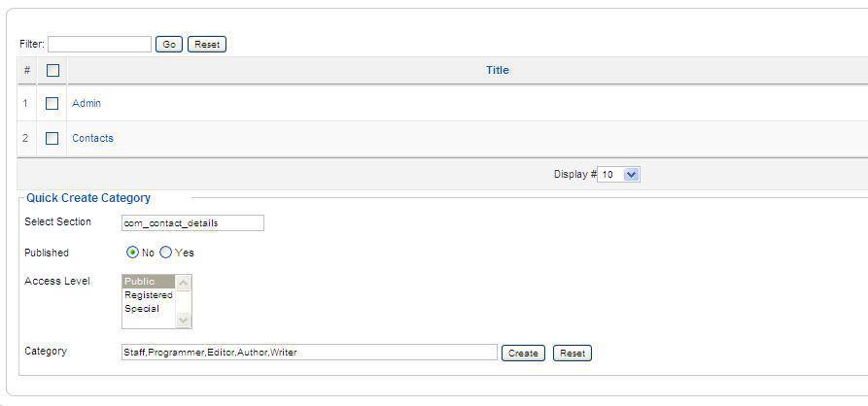Open the Display # dropdown
The width and height of the screenshot is (868, 406).
coord(619,174)
